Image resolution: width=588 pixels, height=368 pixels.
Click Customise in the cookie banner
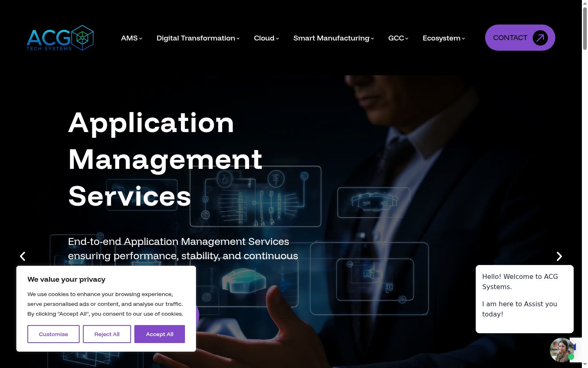point(53,334)
